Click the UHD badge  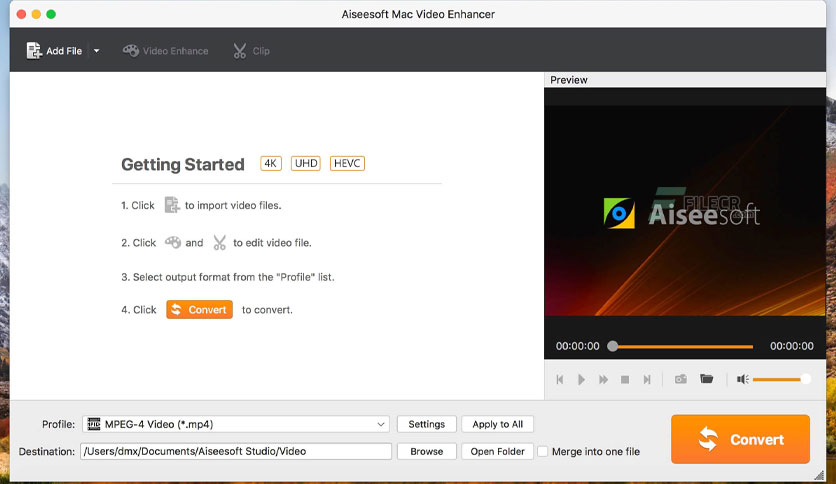click(306, 163)
